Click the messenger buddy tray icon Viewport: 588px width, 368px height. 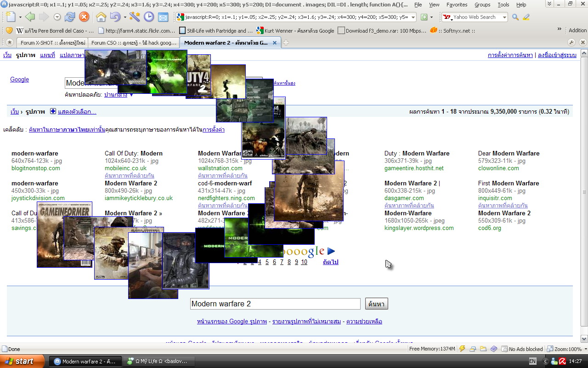click(554, 361)
